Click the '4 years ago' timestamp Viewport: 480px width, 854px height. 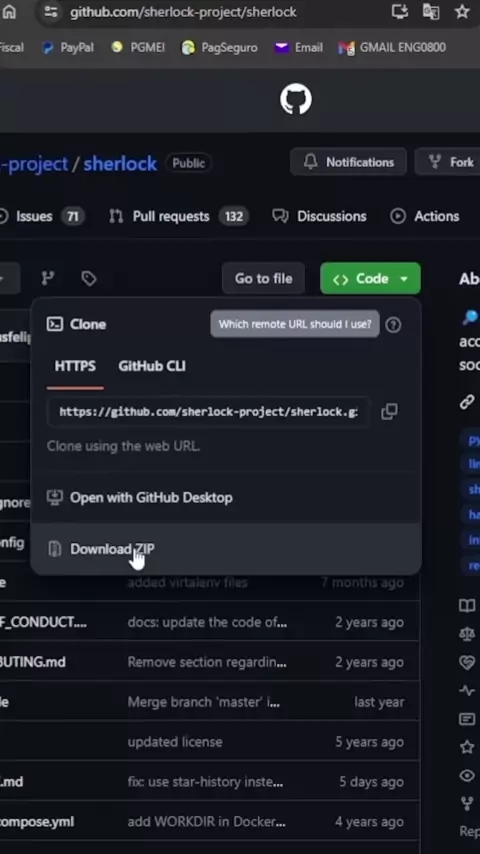(369, 822)
